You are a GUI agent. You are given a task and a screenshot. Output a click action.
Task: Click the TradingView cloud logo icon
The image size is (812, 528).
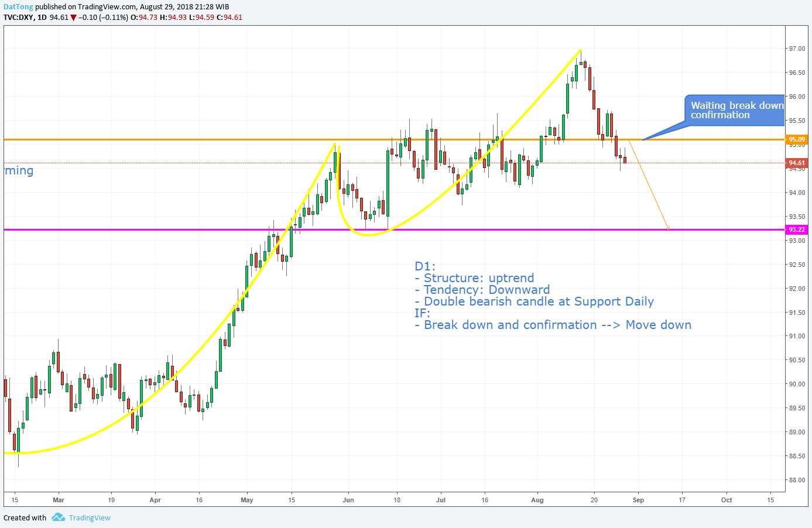click(x=58, y=517)
